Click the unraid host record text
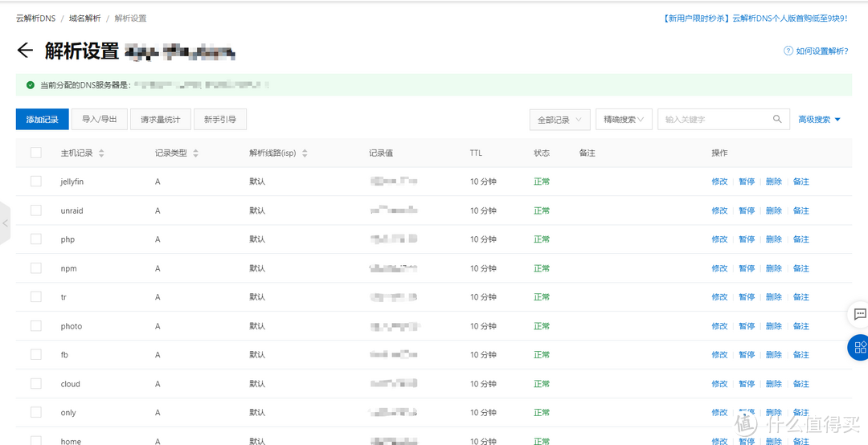The image size is (868, 445). (72, 210)
